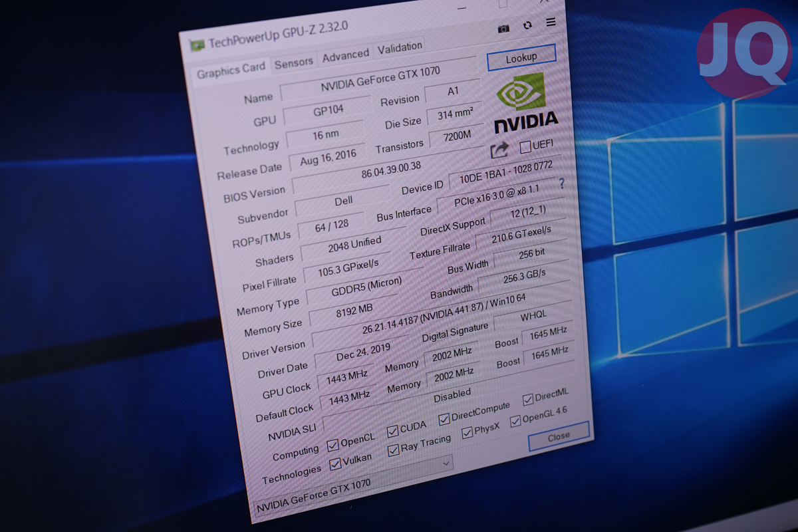
Task: Click the Memory Size value 8192 MB
Action: (354, 311)
